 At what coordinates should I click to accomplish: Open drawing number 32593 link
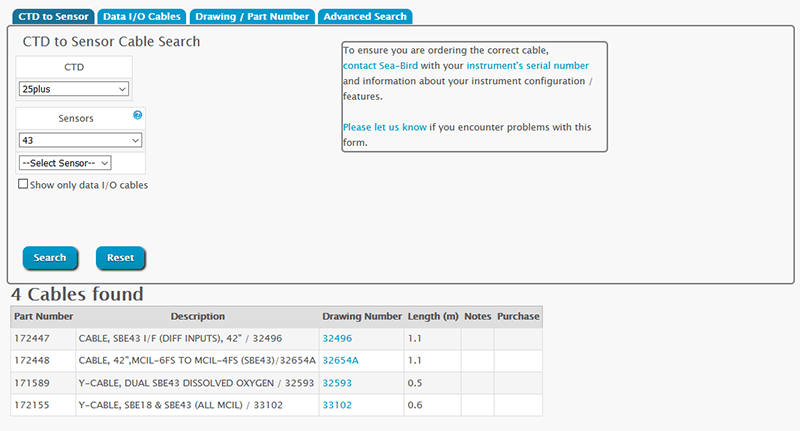click(x=337, y=383)
